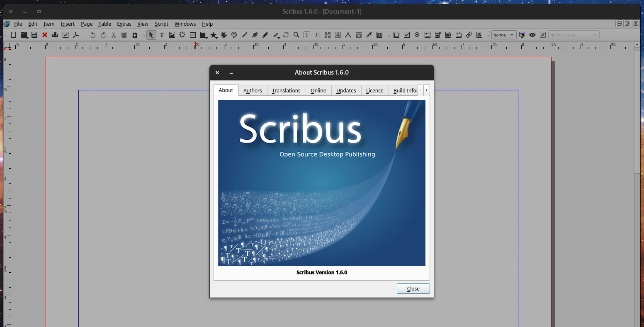The width and height of the screenshot is (644, 327).
Task: Toggle Preview Mode eye icon
Action: pyautogui.click(x=532, y=35)
